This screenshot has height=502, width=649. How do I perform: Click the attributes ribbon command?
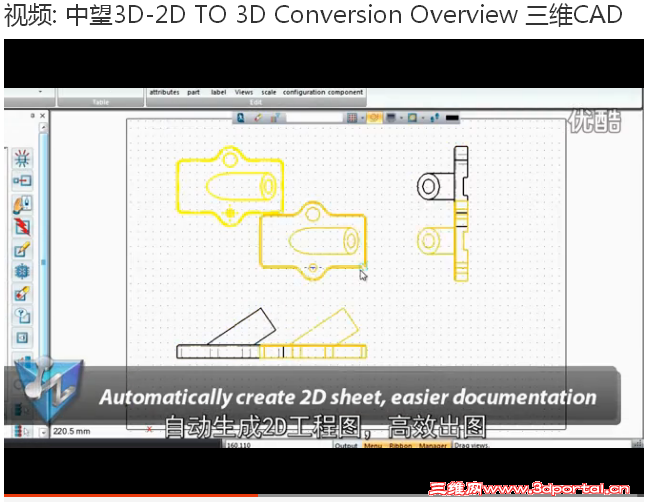(x=164, y=92)
